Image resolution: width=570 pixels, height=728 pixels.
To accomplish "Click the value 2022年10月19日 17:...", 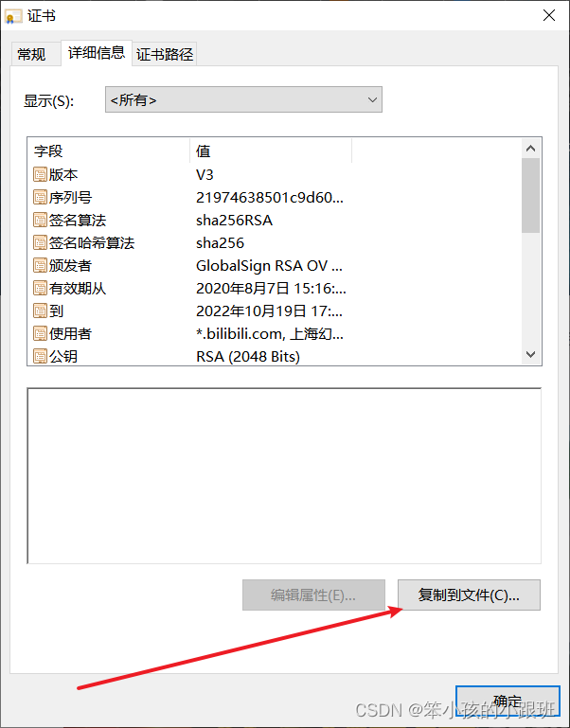I will coord(270,311).
